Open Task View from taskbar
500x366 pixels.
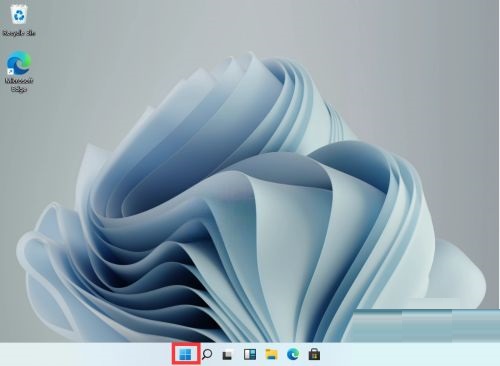[228, 354]
